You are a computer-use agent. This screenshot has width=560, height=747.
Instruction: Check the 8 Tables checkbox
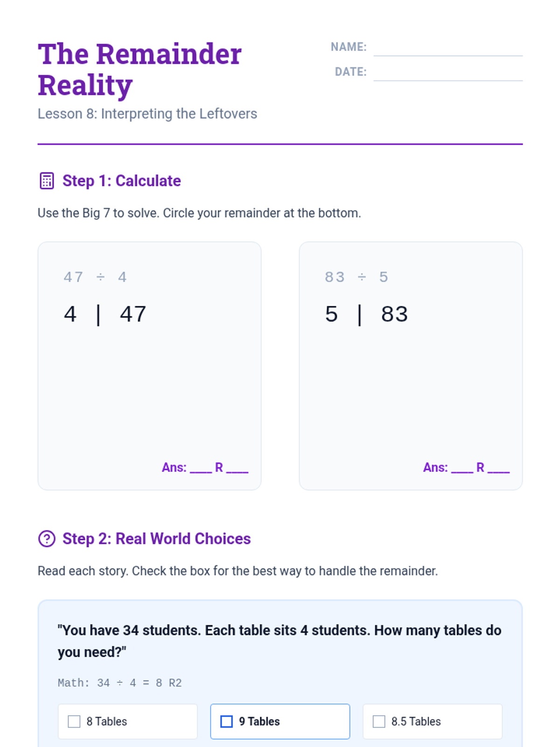(74, 721)
